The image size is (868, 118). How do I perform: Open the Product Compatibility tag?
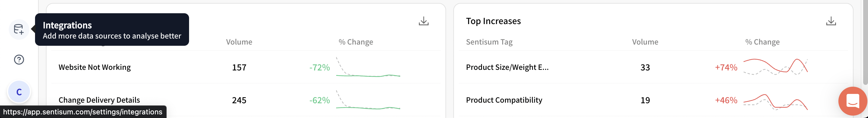[x=504, y=100]
